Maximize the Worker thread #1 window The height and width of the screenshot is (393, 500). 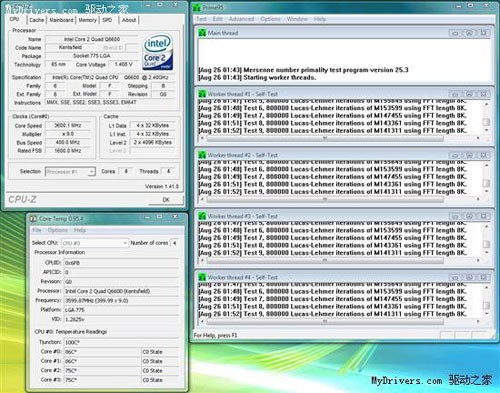click(469, 94)
